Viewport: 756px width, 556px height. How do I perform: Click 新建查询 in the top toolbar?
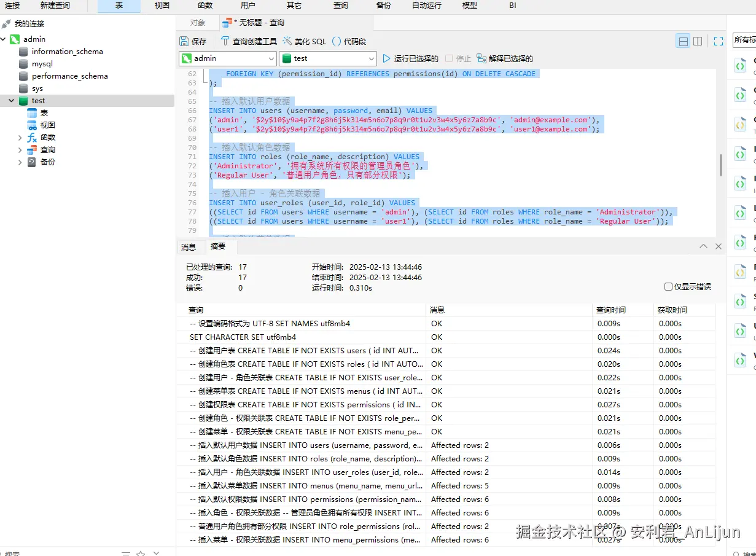55,6
